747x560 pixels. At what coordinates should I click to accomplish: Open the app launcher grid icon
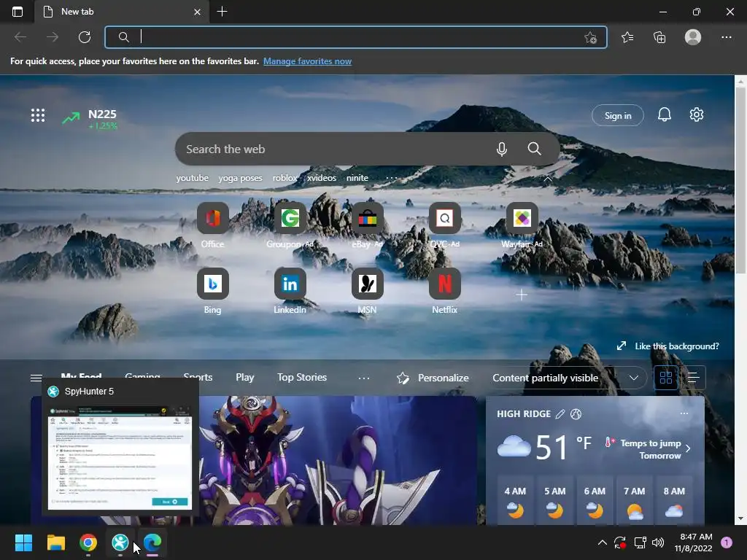tap(38, 115)
